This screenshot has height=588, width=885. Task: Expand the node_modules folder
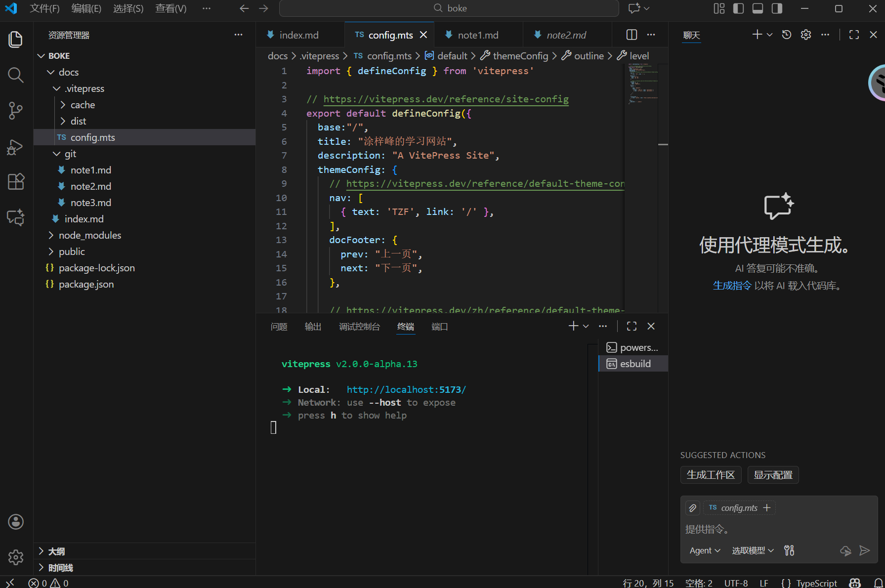click(x=89, y=235)
